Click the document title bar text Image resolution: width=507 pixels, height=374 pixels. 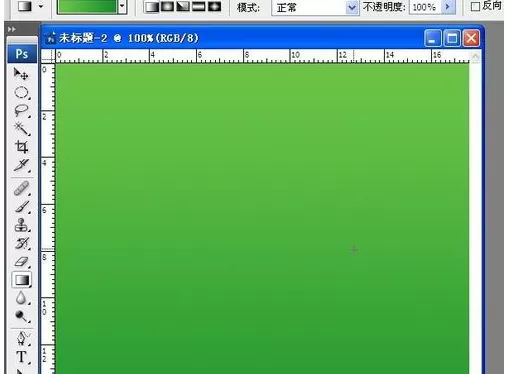[x=129, y=38]
